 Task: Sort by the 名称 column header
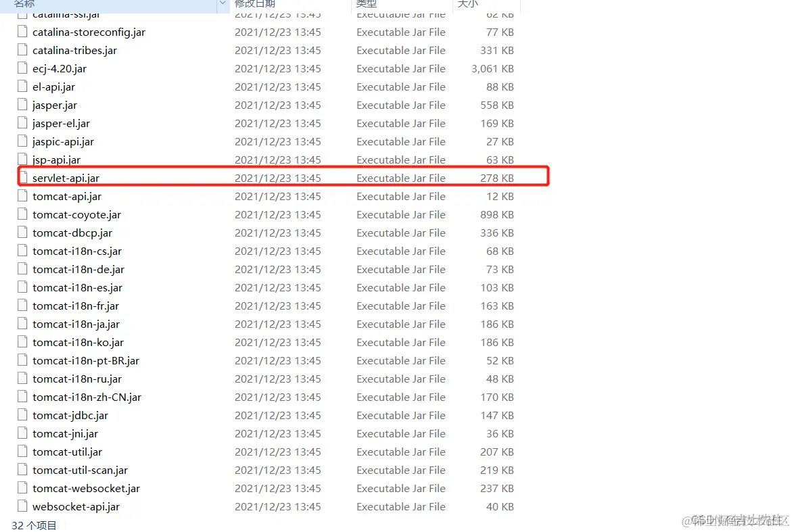click(x=24, y=4)
